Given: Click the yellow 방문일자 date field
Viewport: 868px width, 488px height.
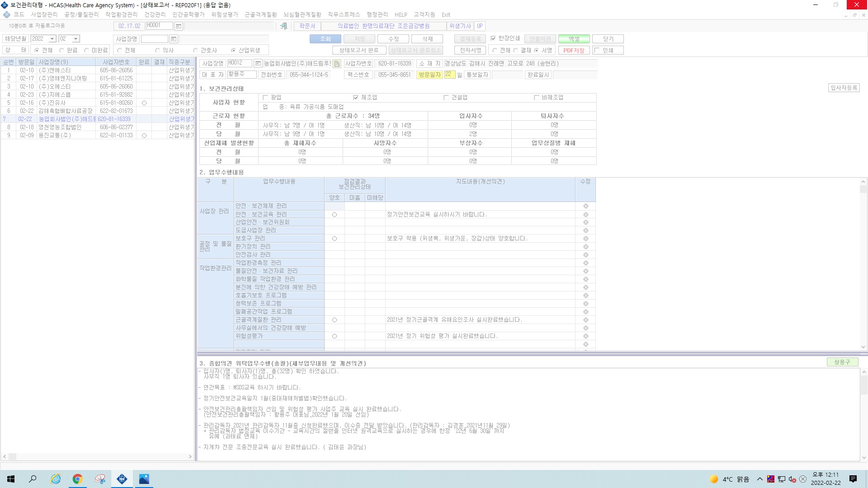Looking at the screenshot, I should coord(449,75).
